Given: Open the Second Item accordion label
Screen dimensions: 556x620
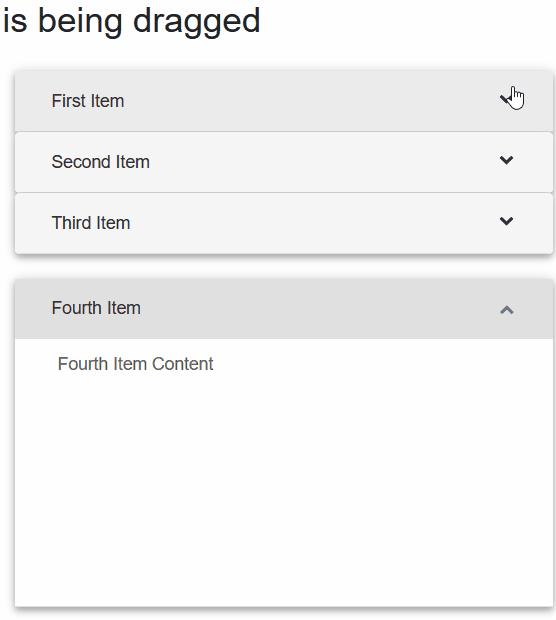Looking at the screenshot, I should pyautogui.click(x=100, y=162).
